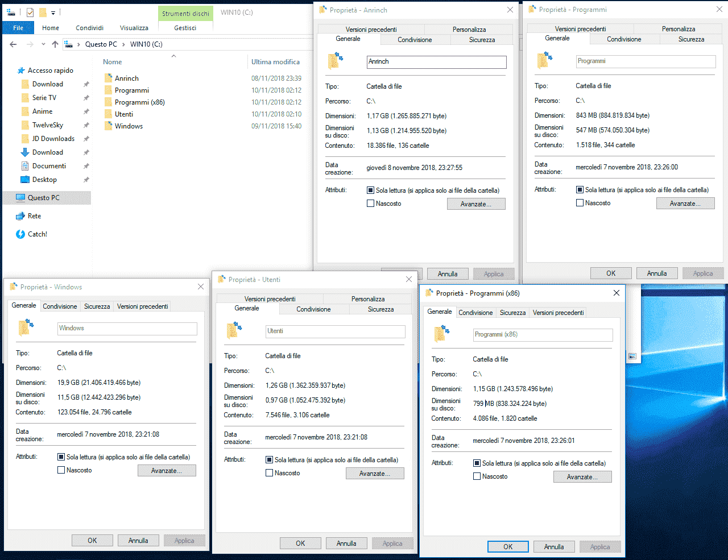Click Avanzate button in Programmi properties
This screenshot has width=728, height=560.
click(685, 204)
